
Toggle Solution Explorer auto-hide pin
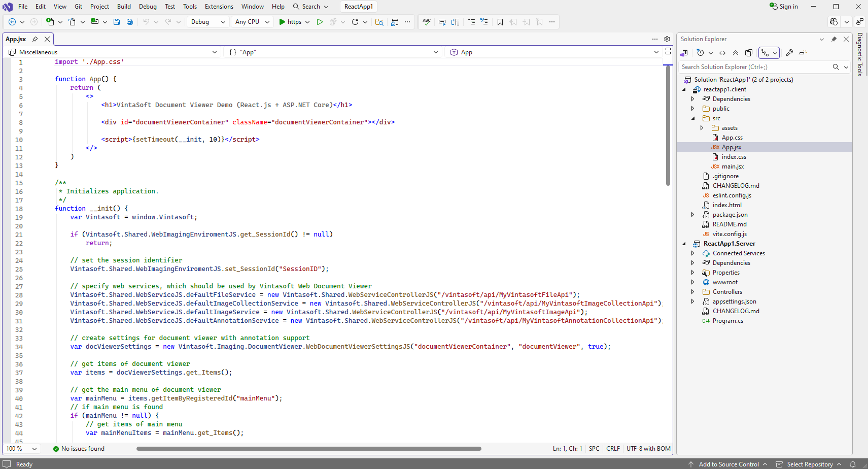[834, 39]
